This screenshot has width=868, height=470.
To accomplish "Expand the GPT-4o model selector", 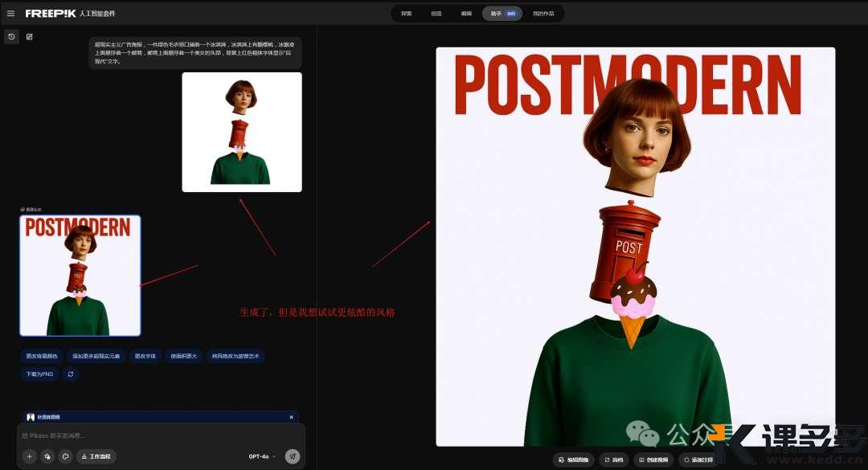I will coord(262,456).
